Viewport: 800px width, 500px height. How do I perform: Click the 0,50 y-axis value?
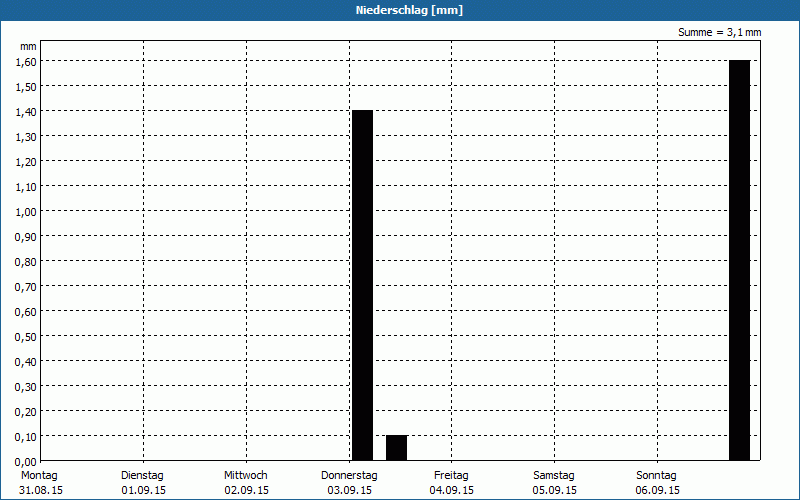(x=26, y=337)
